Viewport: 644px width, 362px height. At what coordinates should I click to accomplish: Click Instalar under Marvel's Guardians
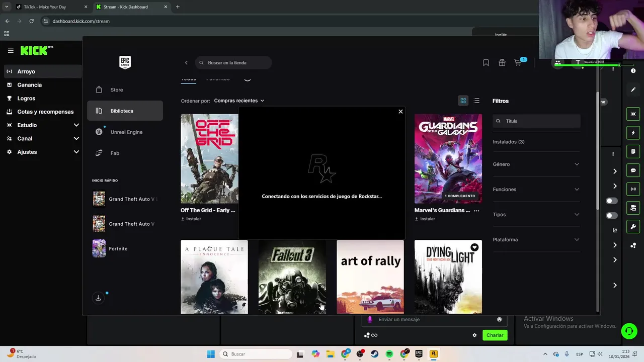point(424,219)
